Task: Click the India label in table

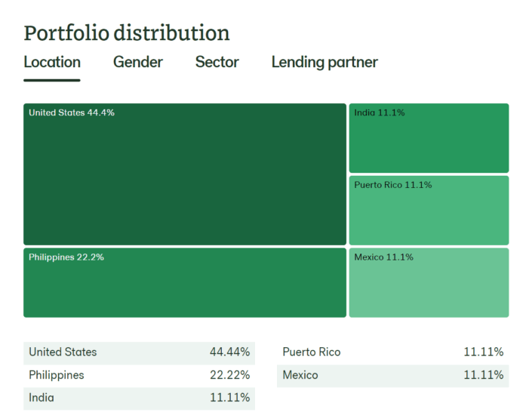Action: (42, 398)
